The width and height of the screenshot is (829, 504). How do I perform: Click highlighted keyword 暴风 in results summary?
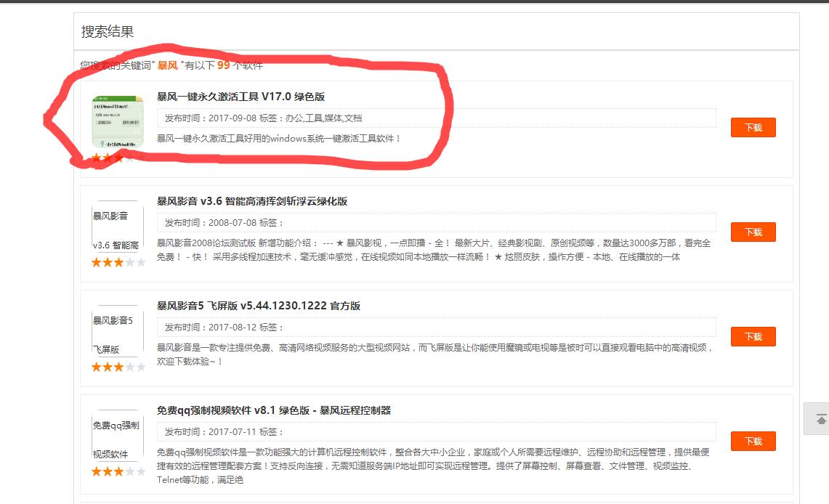[168, 65]
